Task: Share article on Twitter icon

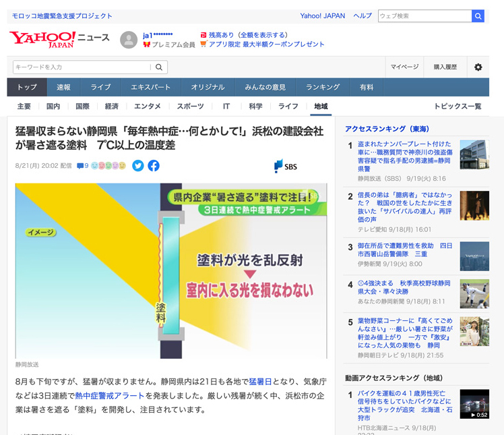Action: (138, 166)
